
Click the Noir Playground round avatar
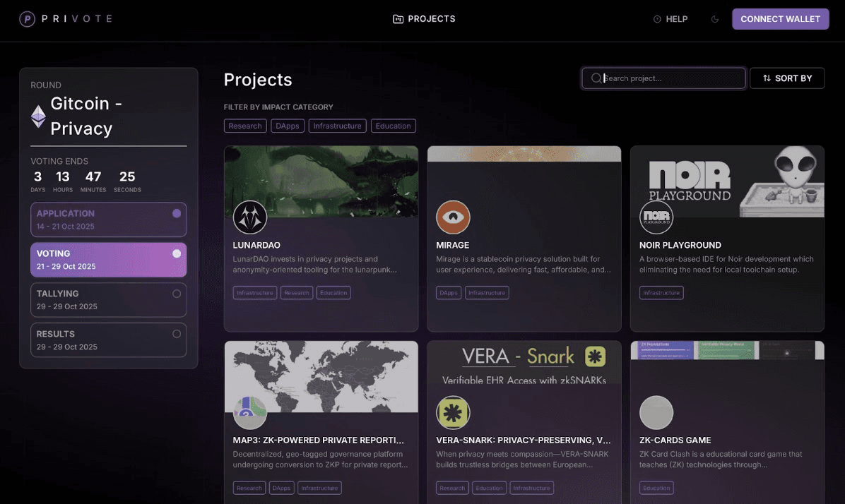(656, 217)
